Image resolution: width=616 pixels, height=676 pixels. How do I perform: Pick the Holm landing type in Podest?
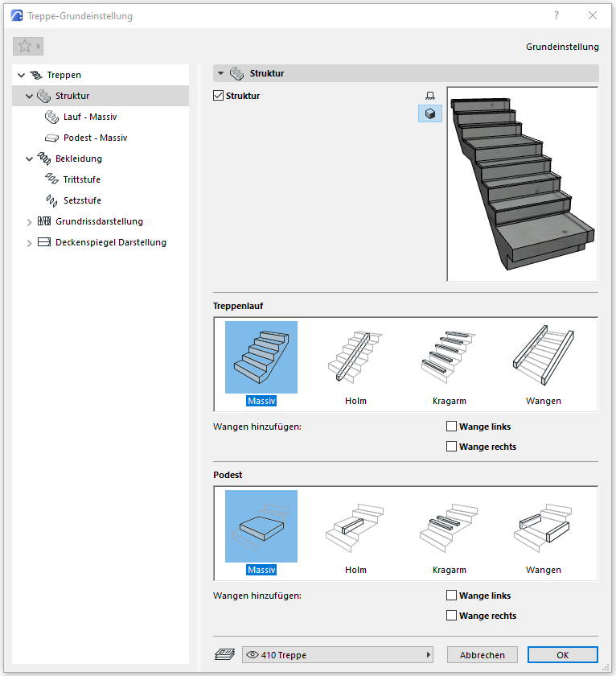355,526
